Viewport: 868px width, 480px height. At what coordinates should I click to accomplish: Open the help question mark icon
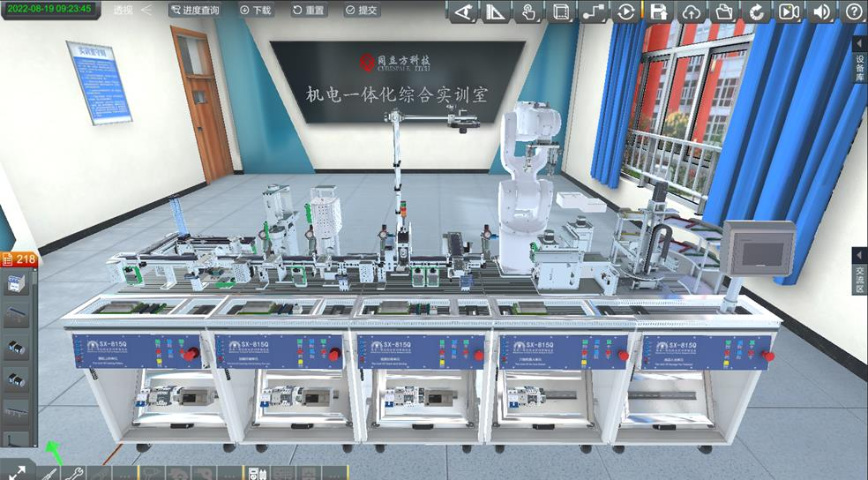click(x=853, y=11)
